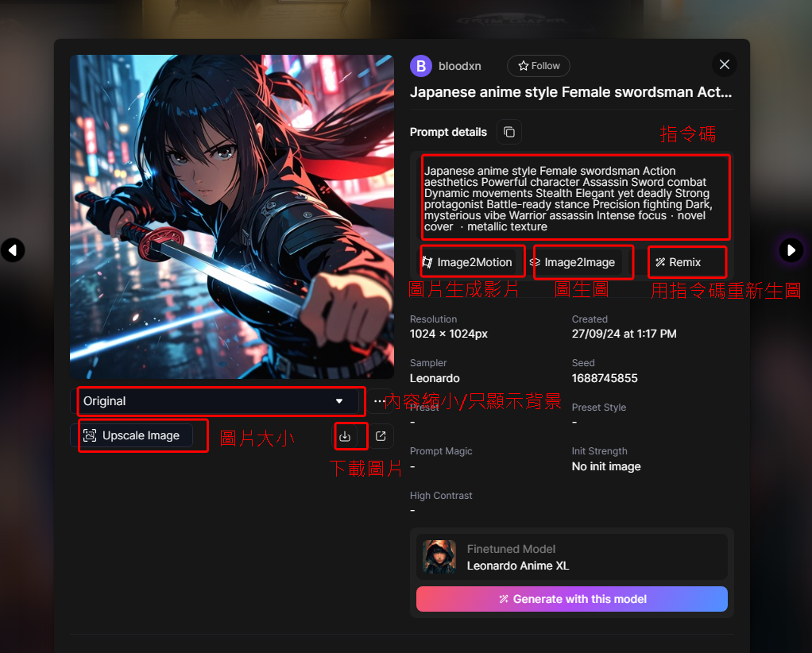Follow the user bloodxn
This screenshot has height=653, width=812.
pos(539,66)
